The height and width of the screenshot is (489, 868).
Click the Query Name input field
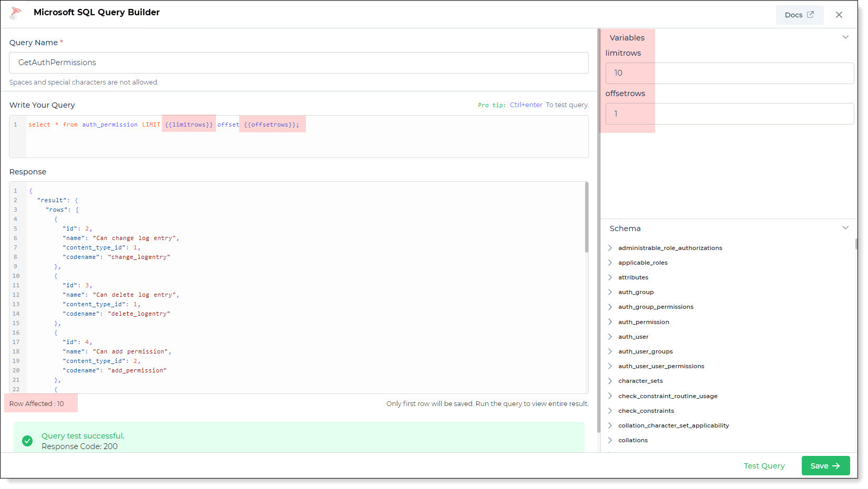coord(299,63)
